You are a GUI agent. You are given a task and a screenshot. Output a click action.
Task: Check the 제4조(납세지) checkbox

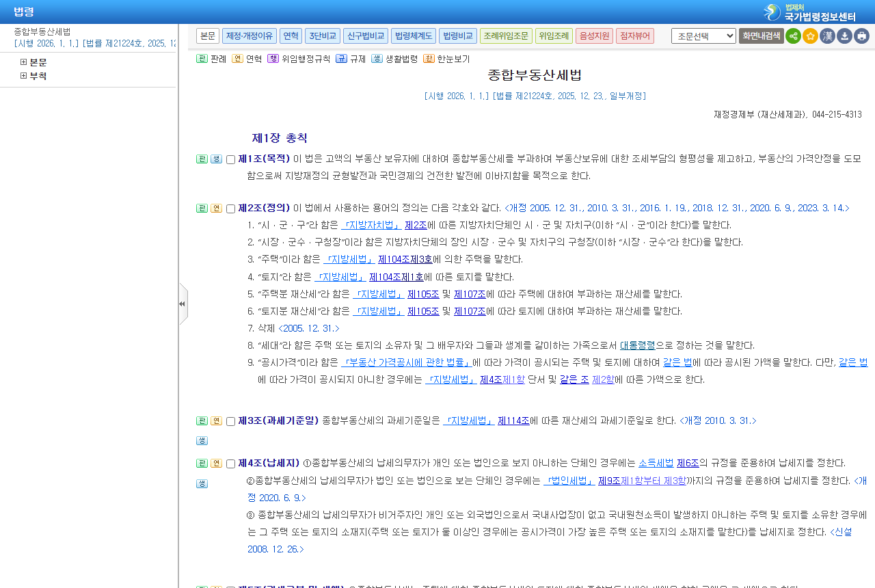(x=230, y=464)
